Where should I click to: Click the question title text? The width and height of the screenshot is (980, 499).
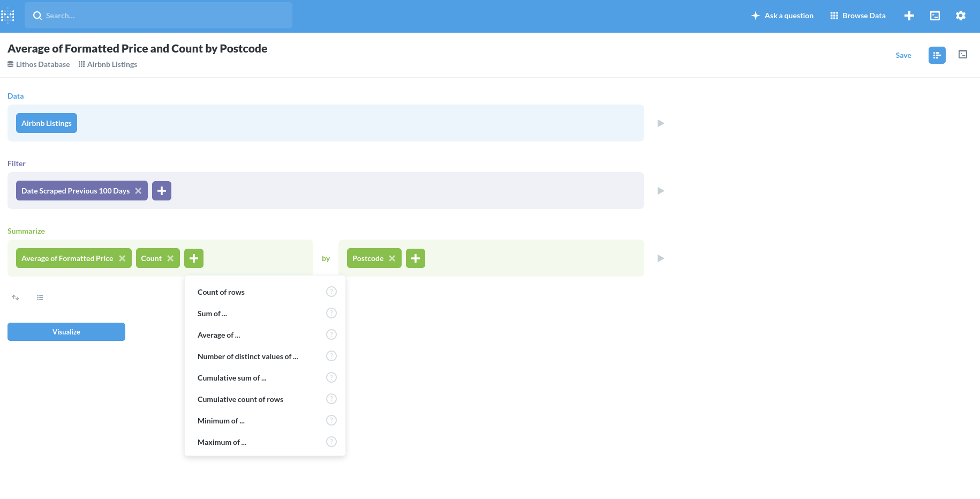click(x=137, y=48)
